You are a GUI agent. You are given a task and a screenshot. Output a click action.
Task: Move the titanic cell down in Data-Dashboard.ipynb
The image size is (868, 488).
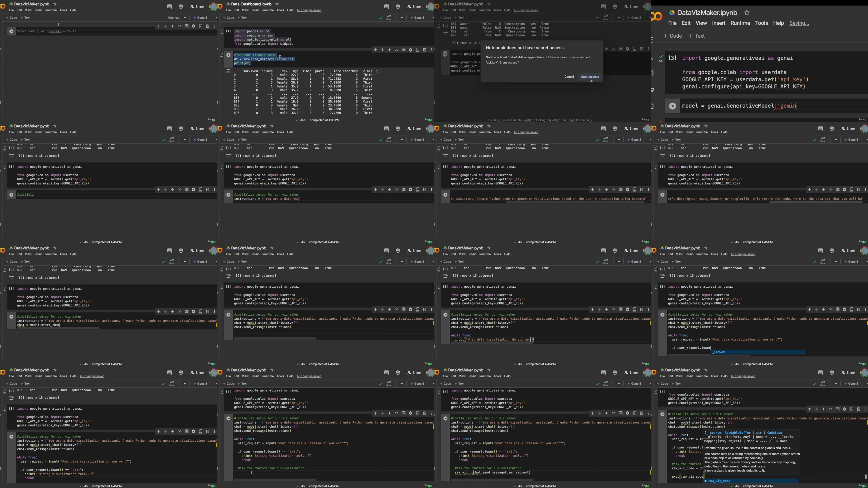[x=382, y=50]
